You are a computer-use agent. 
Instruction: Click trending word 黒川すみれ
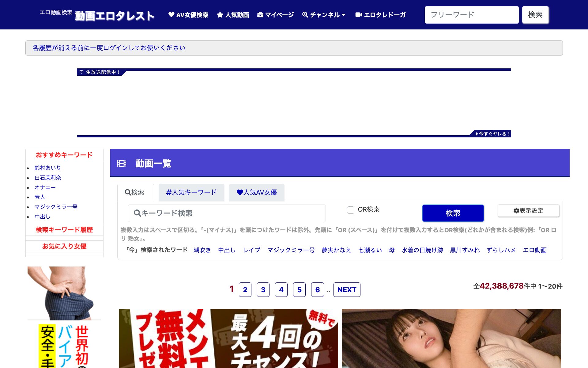tap(465, 250)
